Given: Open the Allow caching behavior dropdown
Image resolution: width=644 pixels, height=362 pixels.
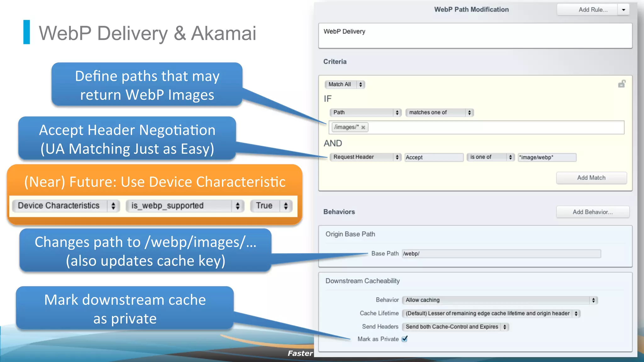Looking at the screenshot, I should tap(500, 300).
